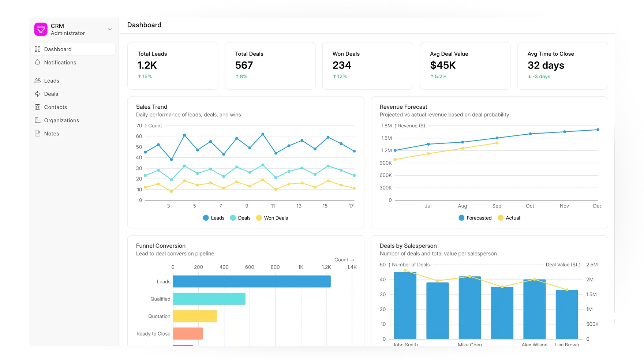This screenshot has width=644, height=363.
Task: Click the pink CRM logo icon
Action: point(41,29)
